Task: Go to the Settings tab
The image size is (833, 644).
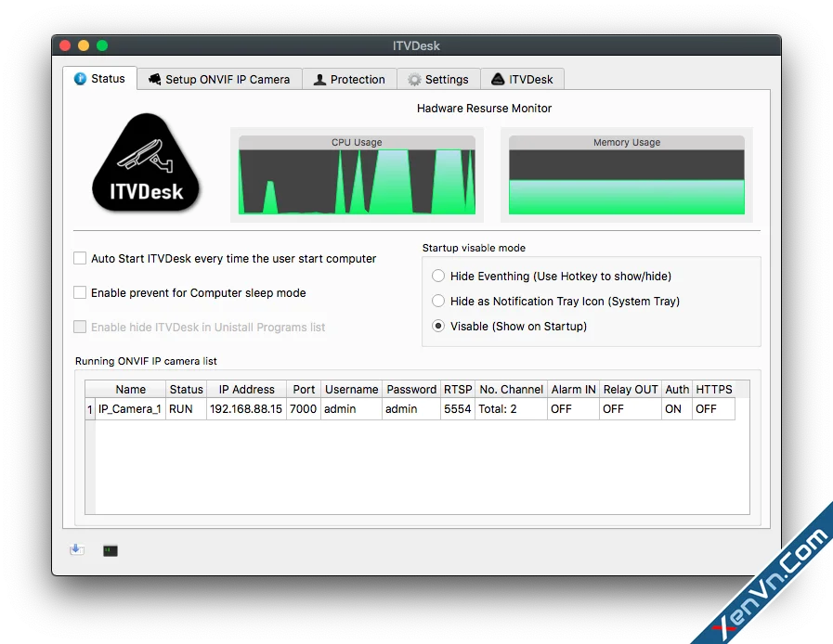Action: click(x=438, y=79)
